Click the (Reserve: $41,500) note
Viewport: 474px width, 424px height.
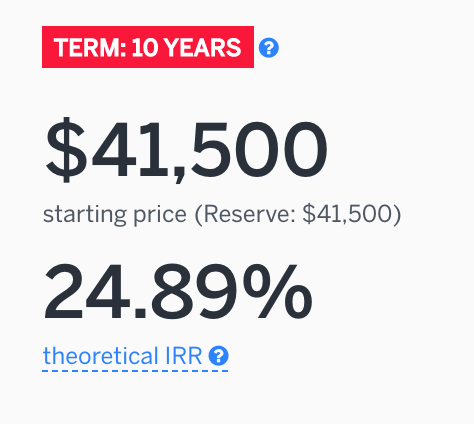pos(298,214)
